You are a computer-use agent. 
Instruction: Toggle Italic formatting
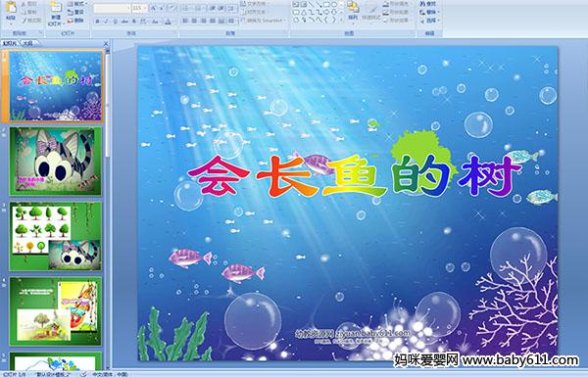coord(106,22)
